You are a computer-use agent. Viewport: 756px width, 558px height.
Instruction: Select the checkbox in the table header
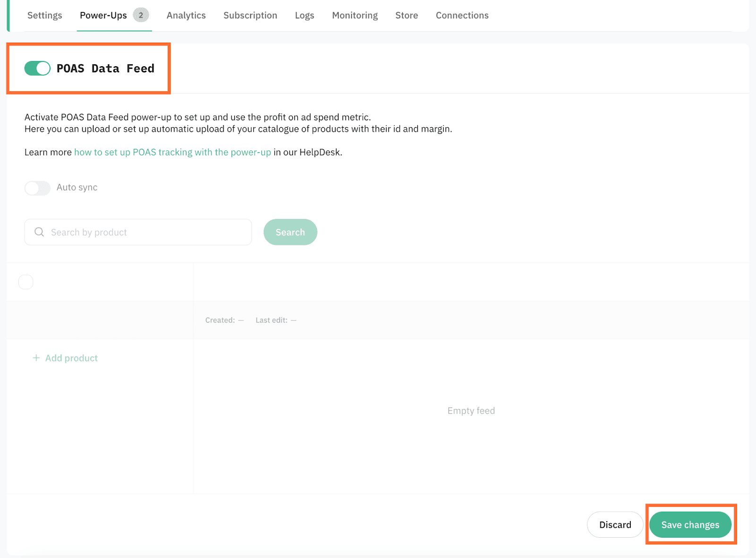tap(26, 281)
